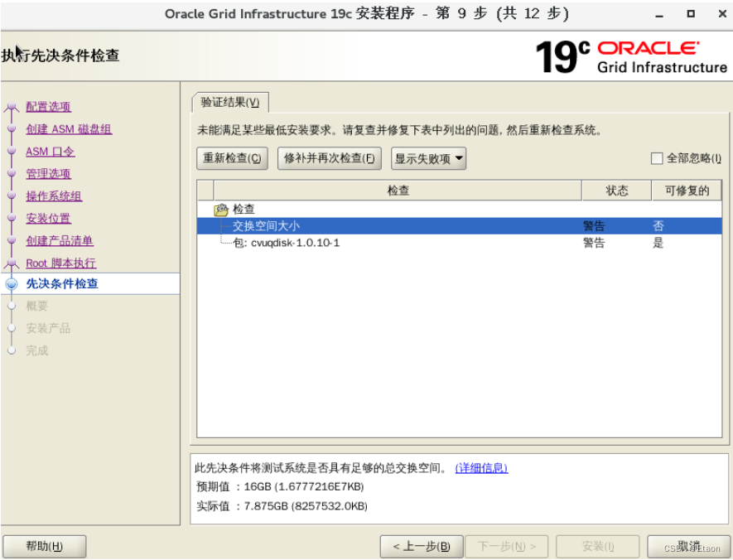The image size is (733, 560).
Task: Enable the 全部忽略 checkbox
Action: click(657, 158)
